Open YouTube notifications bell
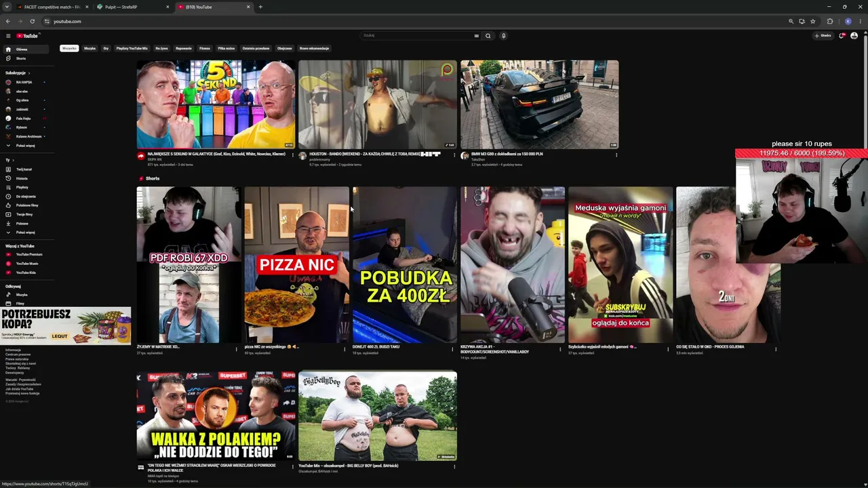868x488 pixels. coord(842,36)
